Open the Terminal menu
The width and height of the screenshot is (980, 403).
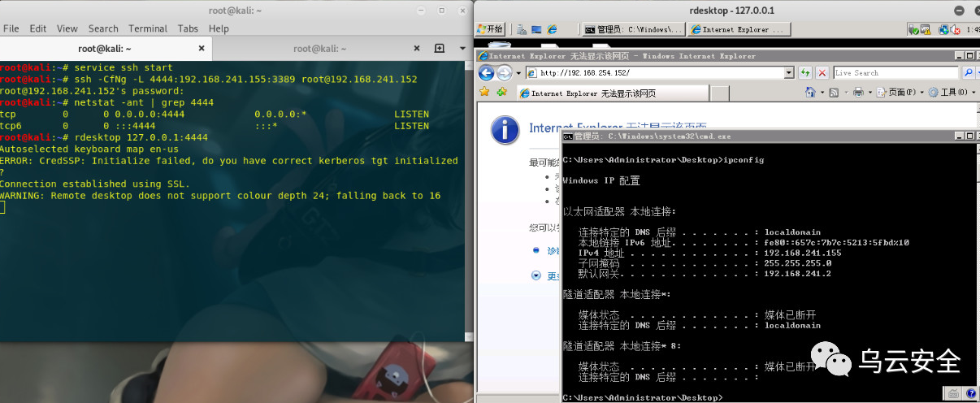(x=148, y=28)
